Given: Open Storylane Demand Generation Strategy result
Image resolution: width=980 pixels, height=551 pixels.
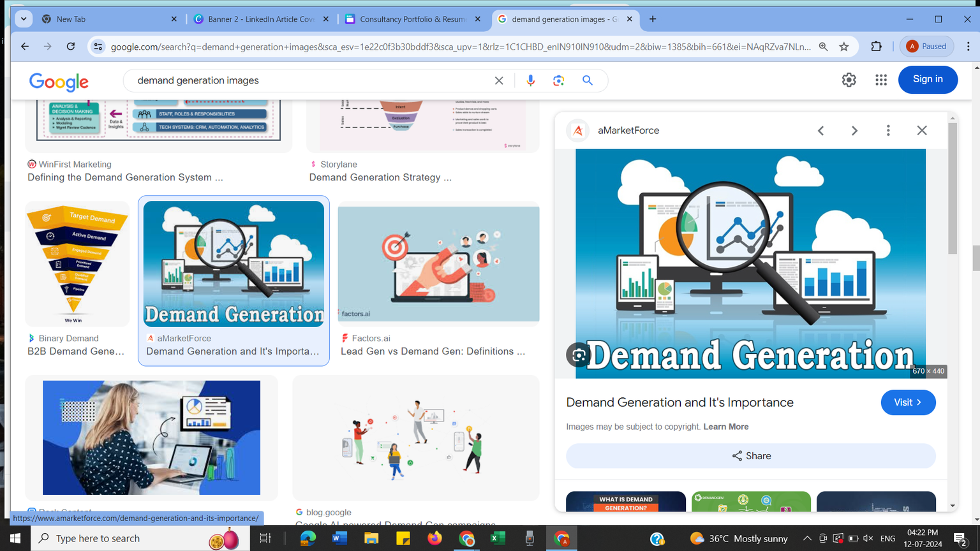Looking at the screenshot, I should [x=380, y=177].
